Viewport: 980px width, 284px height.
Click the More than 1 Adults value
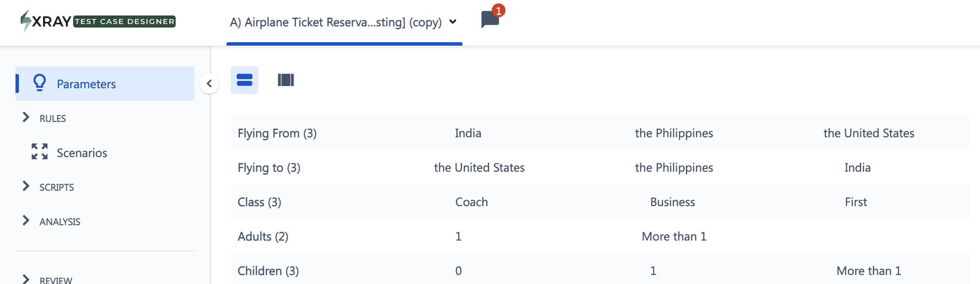(x=674, y=237)
